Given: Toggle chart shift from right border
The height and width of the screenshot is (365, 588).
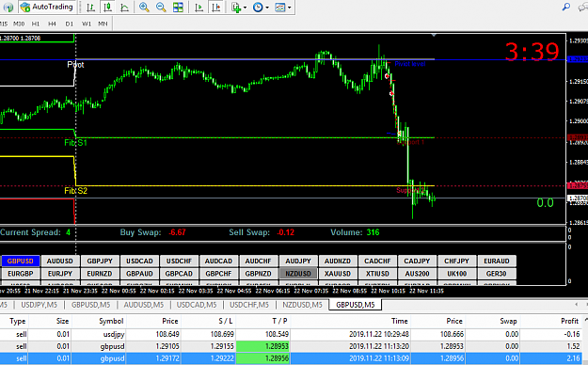Looking at the screenshot, I should point(216,8).
